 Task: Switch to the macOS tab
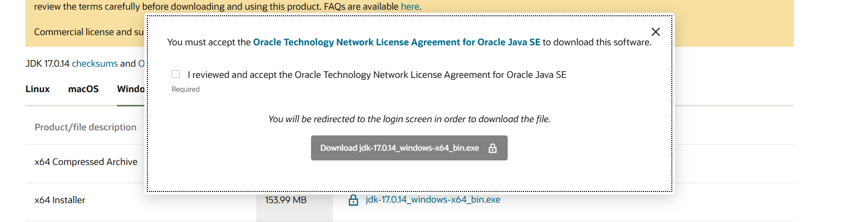pos(83,89)
